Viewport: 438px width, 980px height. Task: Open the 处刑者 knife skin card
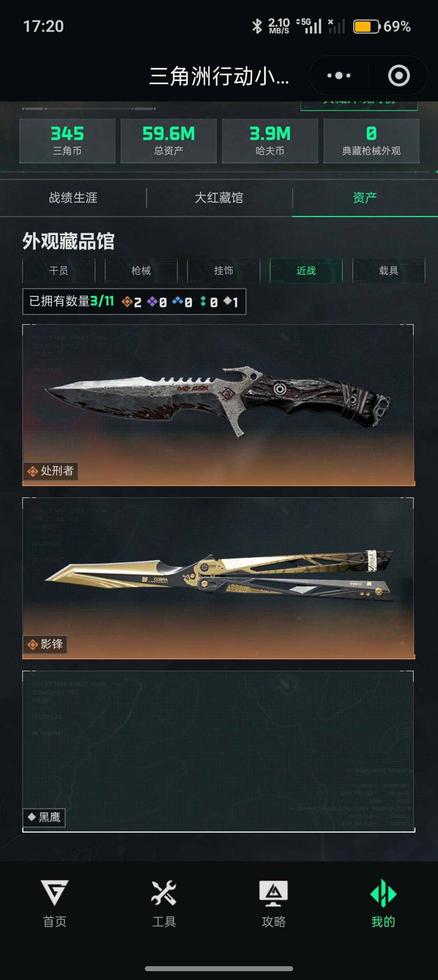click(219, 405)
